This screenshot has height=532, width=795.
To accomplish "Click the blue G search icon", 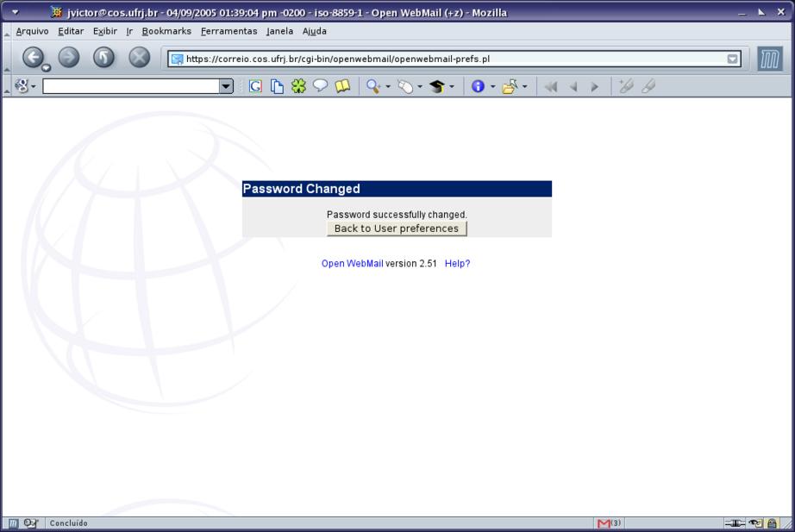I will [x=256, y=87].
